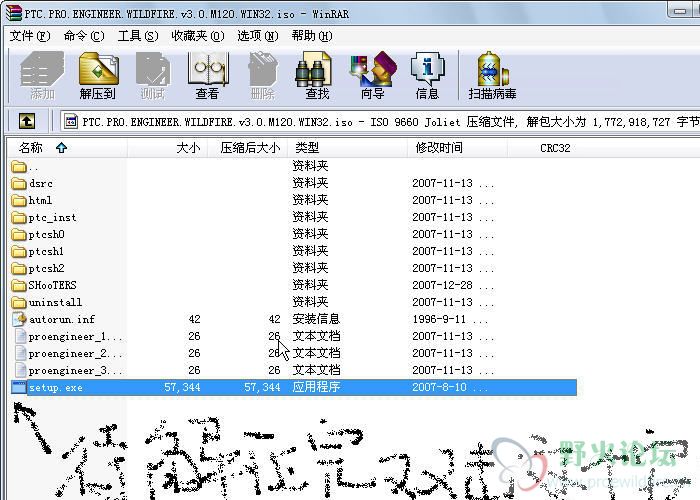Click the html folder name
The image size is (700, 500).
(40, 200)
